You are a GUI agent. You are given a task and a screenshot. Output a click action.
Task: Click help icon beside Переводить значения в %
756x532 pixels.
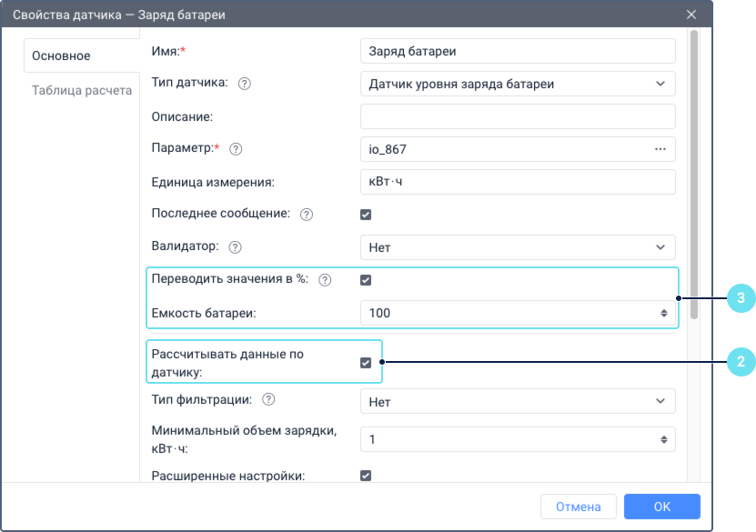(325, 280)
